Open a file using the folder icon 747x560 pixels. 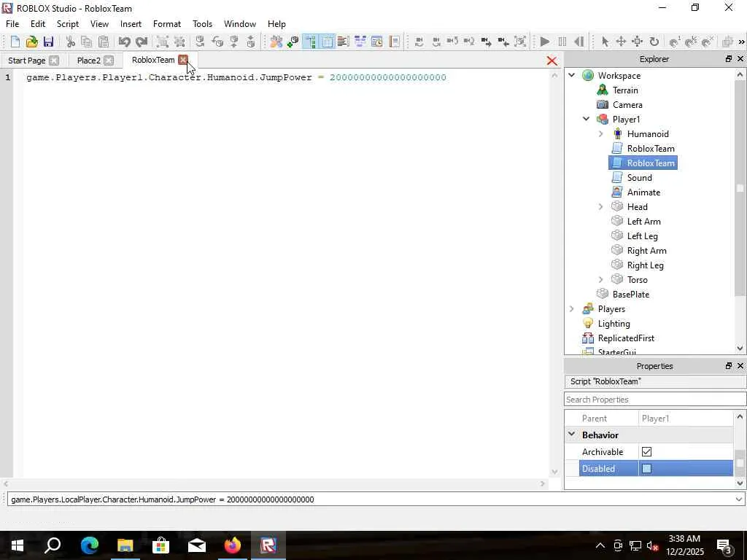31,42
